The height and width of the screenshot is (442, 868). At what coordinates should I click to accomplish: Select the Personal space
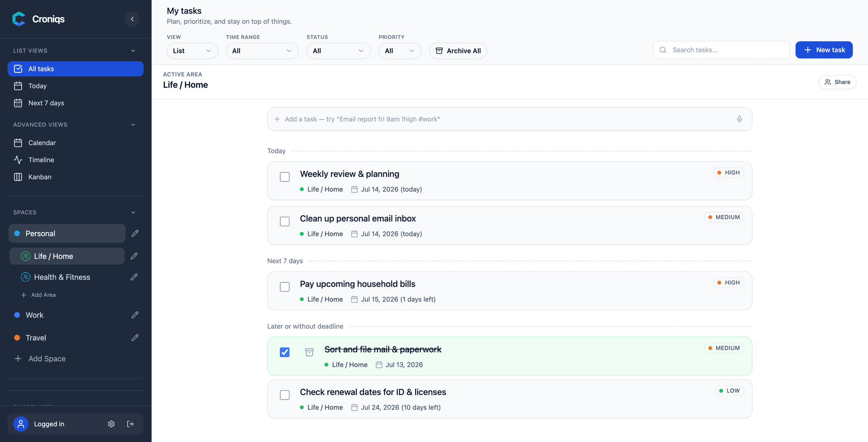pos(67,233)
